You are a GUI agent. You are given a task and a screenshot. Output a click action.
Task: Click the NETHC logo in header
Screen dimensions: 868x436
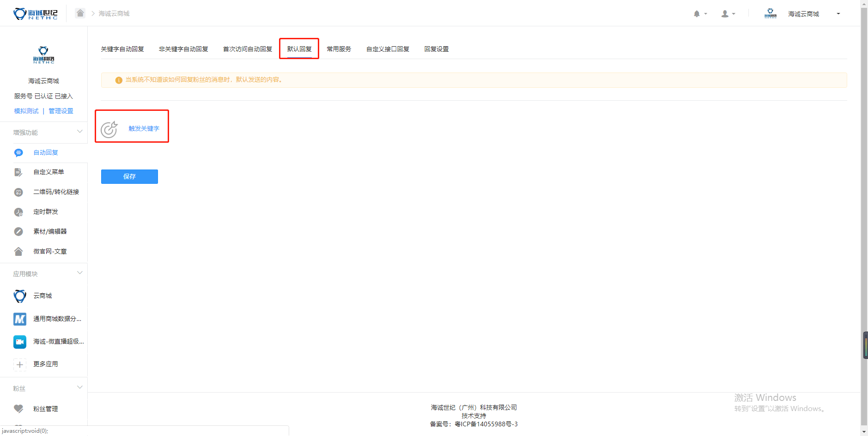[x=36, y=14]
